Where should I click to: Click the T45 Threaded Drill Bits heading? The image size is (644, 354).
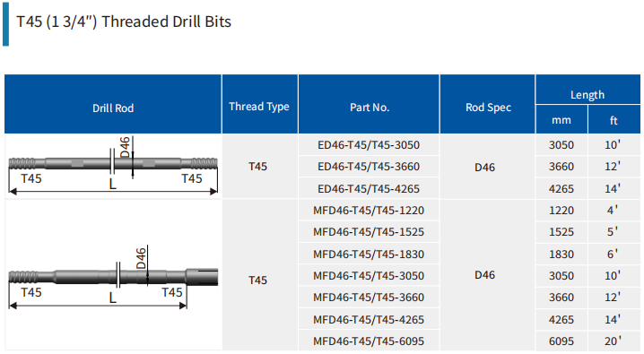tap(124, 22)
